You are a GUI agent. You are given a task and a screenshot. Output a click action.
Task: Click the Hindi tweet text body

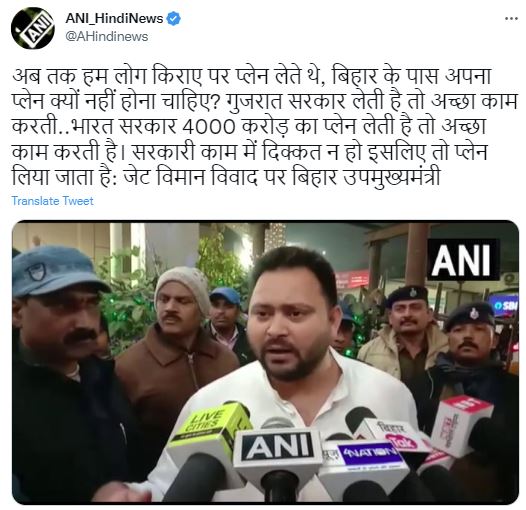point(264,127)
